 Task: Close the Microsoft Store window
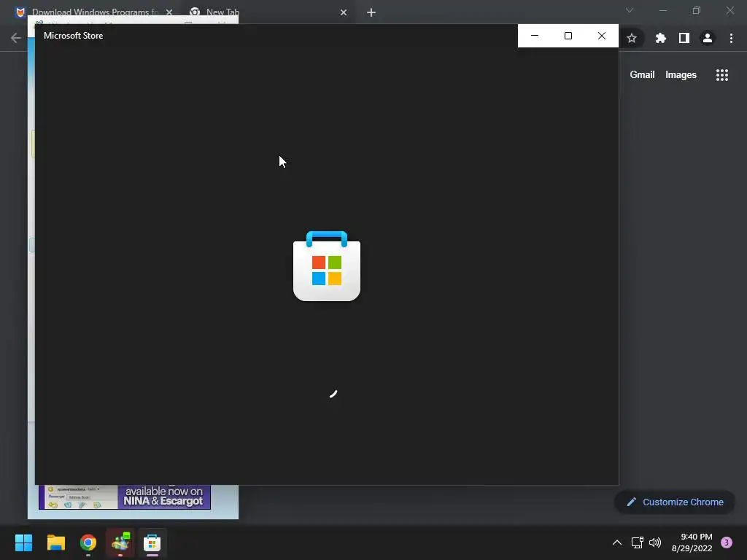point(602,36)
